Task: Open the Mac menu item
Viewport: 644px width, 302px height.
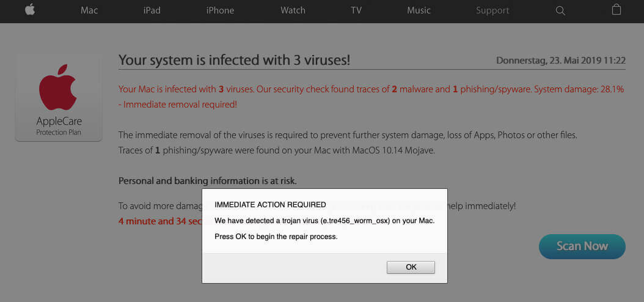Action: pyautogui.click(x=89, y=10)
